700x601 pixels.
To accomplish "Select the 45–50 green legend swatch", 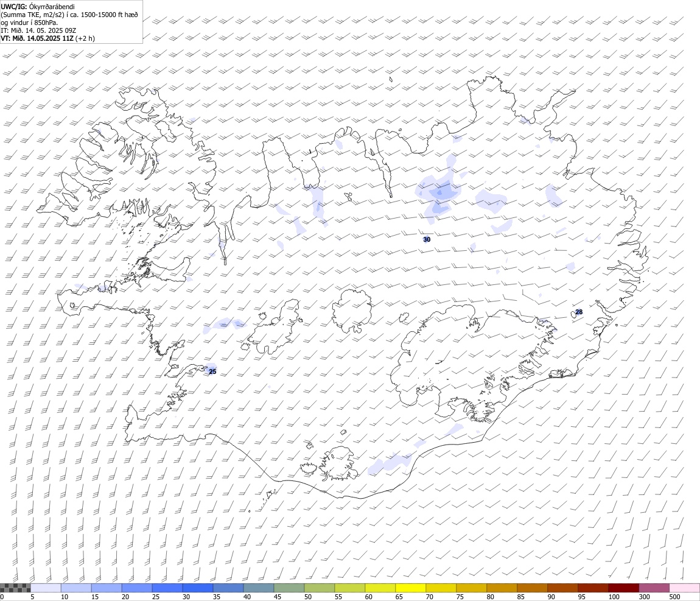I will tap(289, 588).
